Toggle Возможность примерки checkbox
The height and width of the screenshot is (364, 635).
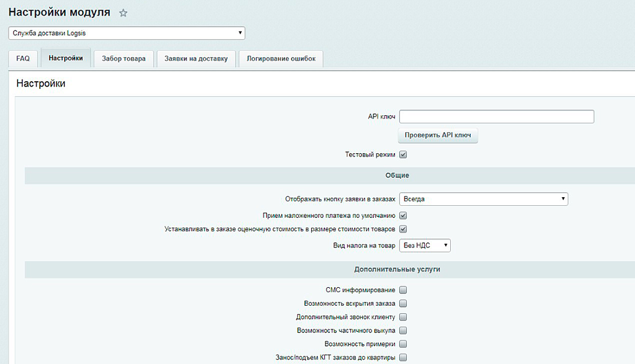[402, 344]
